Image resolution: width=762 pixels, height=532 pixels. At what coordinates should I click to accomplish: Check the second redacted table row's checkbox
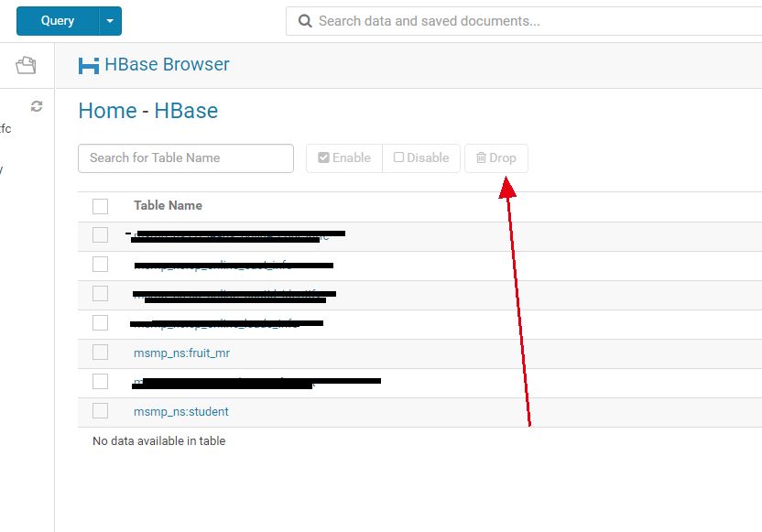(100, 265)
